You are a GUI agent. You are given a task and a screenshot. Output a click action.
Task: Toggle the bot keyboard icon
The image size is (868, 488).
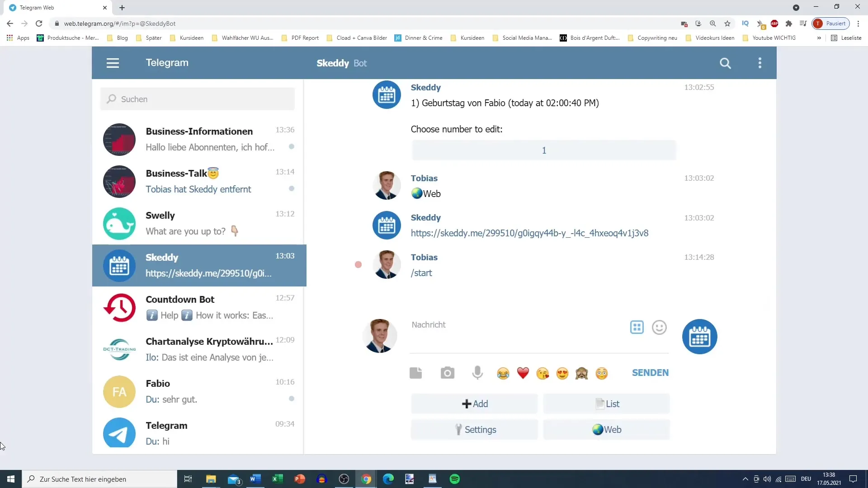point(637,328)
